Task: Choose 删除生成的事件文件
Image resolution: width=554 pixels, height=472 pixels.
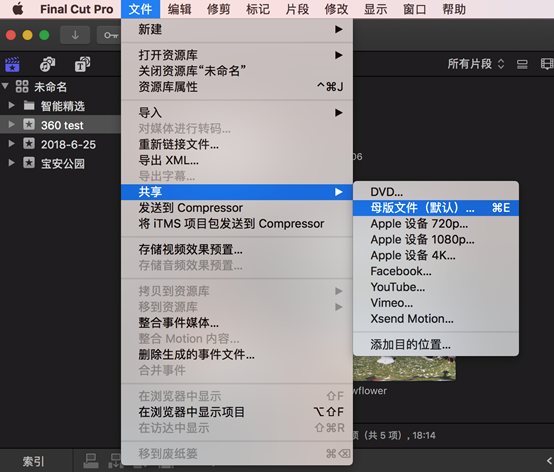Action: coord(237,354)
